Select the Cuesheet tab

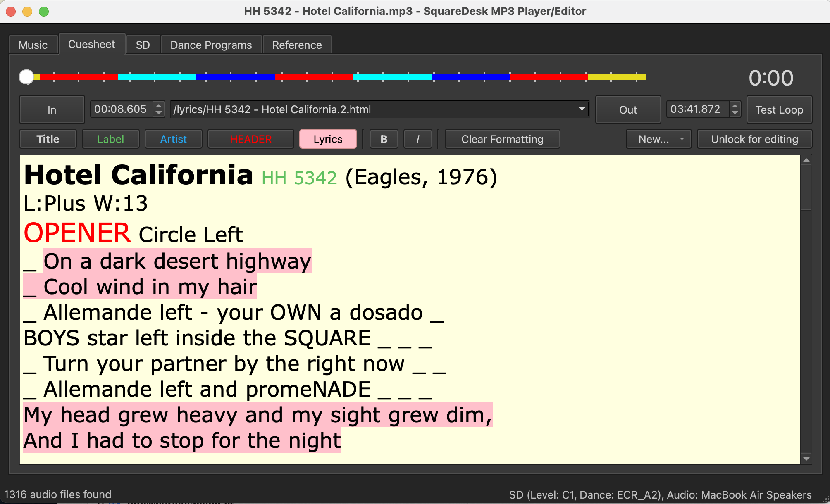(91, 44)
